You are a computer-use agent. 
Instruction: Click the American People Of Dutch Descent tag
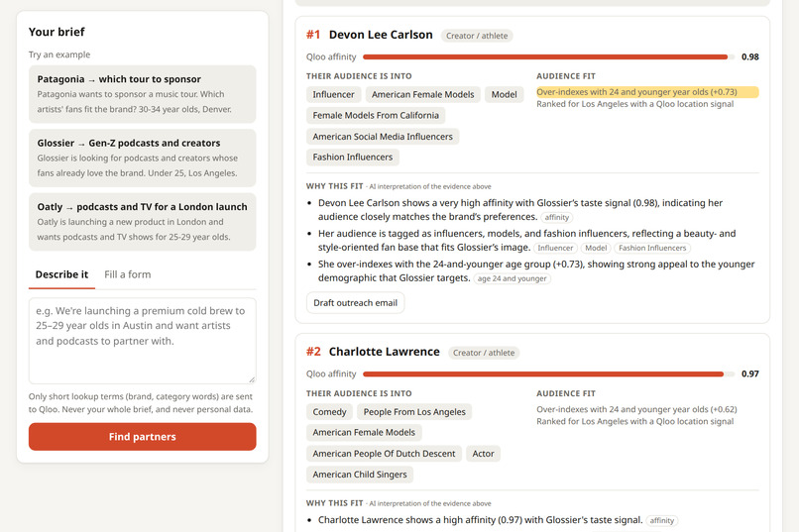click(384, 454)
